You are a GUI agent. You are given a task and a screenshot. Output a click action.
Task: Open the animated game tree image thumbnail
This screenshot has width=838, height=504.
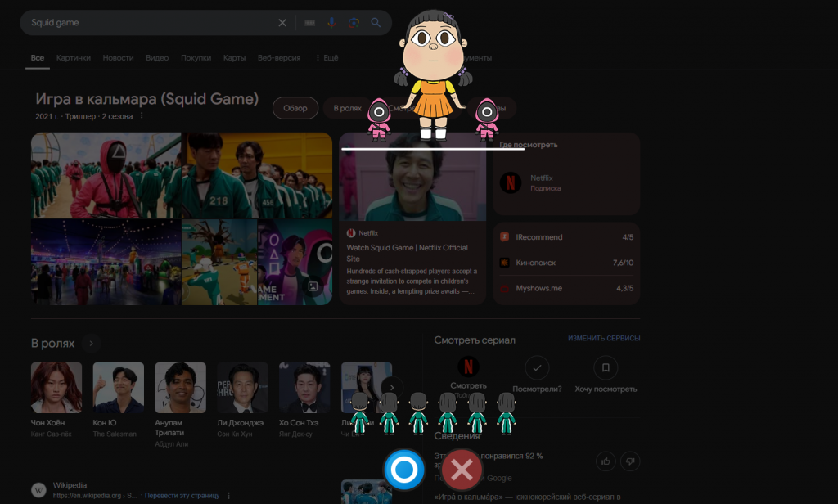[219, 262]
